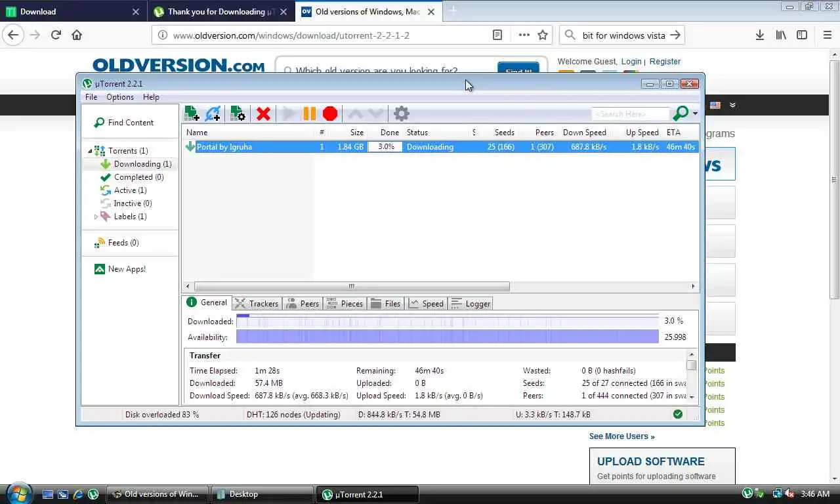Image resolution: width=840 pixels, height=504 pixels.
Task: Switch to the Peers tab
Action: 301,303
